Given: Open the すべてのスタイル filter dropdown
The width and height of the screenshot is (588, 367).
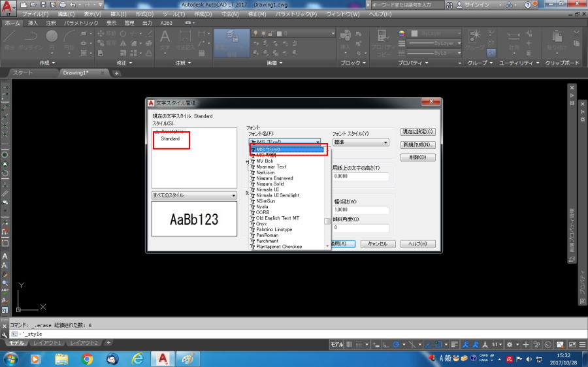Looking at the screenshot, I should [194, 195].
